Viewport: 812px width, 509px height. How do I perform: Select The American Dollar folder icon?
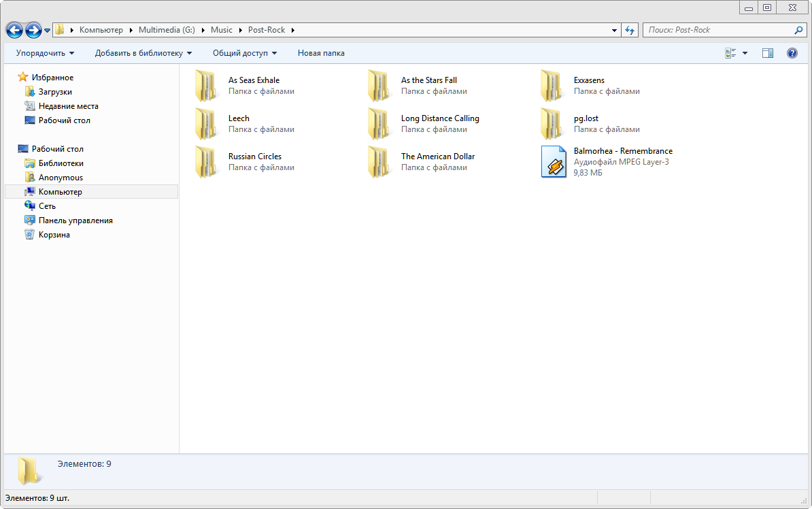click(379, 162)
